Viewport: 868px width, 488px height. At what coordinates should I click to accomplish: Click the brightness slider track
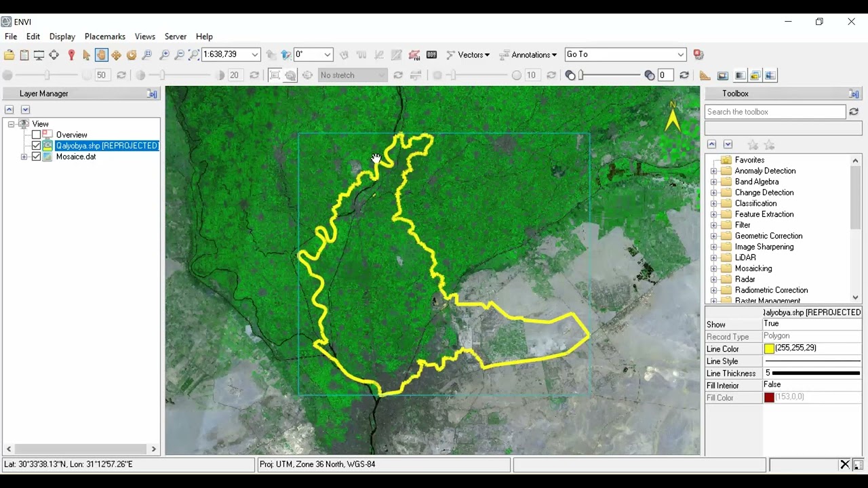[48, 75]
